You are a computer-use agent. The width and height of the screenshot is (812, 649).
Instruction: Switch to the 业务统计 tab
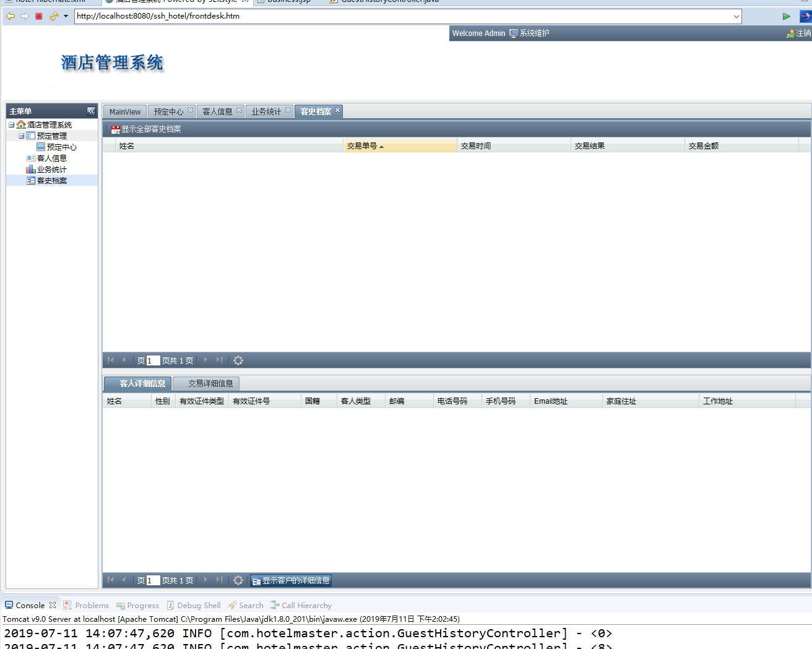coord(266,111)
